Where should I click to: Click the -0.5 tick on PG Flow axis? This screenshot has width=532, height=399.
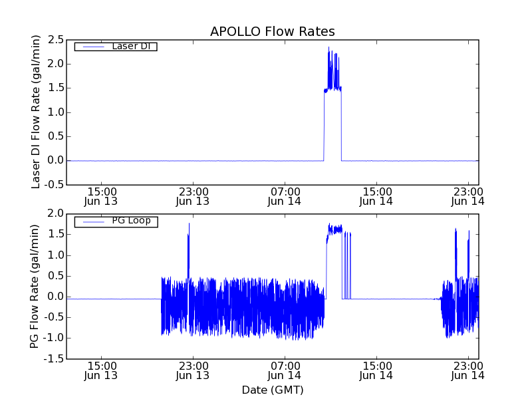(54, 318)
